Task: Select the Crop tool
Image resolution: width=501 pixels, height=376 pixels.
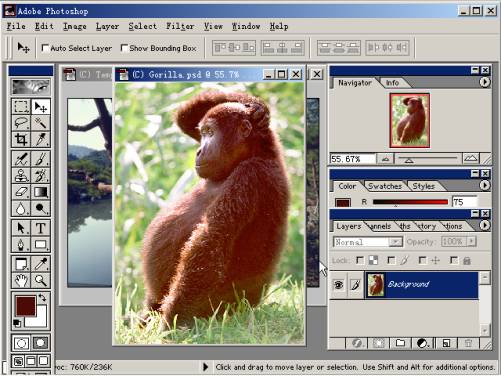Action: click(x=21, y=139)
